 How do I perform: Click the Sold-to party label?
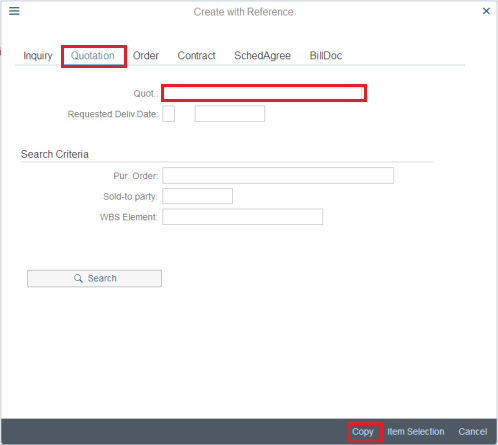(x=130, y=197)
